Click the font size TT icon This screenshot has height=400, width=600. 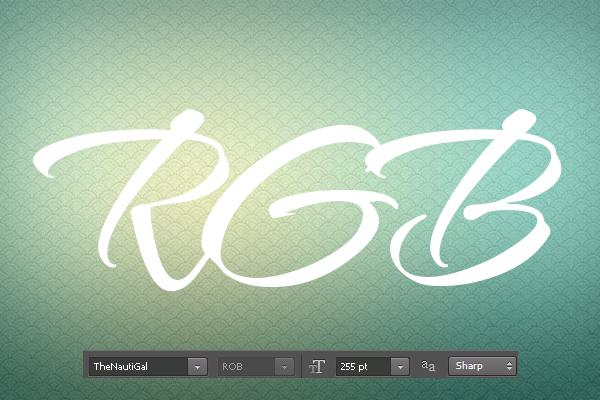pos(318,367)
